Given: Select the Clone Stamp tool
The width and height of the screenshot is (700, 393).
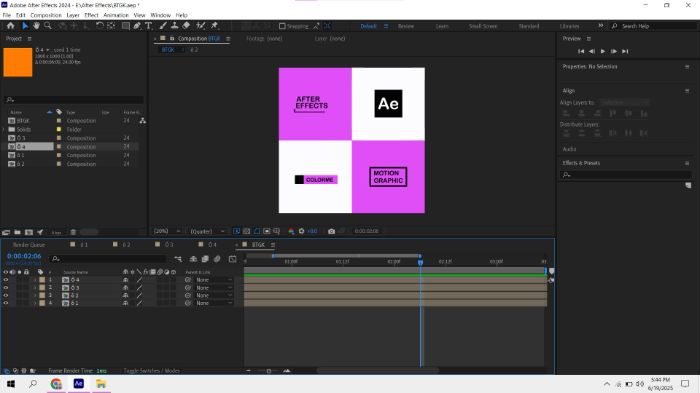Looking at the screenshot, I should 175,26.
